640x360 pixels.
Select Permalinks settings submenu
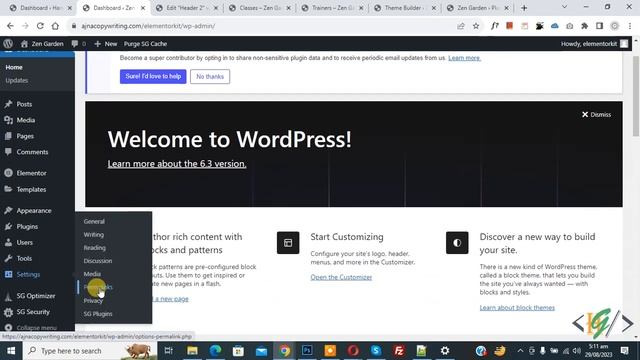[x=98, y=287]
